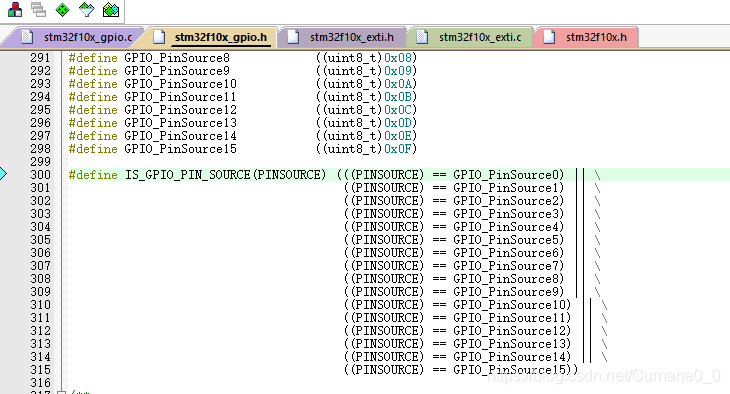Click the hex value 0x0A
The height and width of the screenshot is (394, 730).
click(x=398, y=84)
